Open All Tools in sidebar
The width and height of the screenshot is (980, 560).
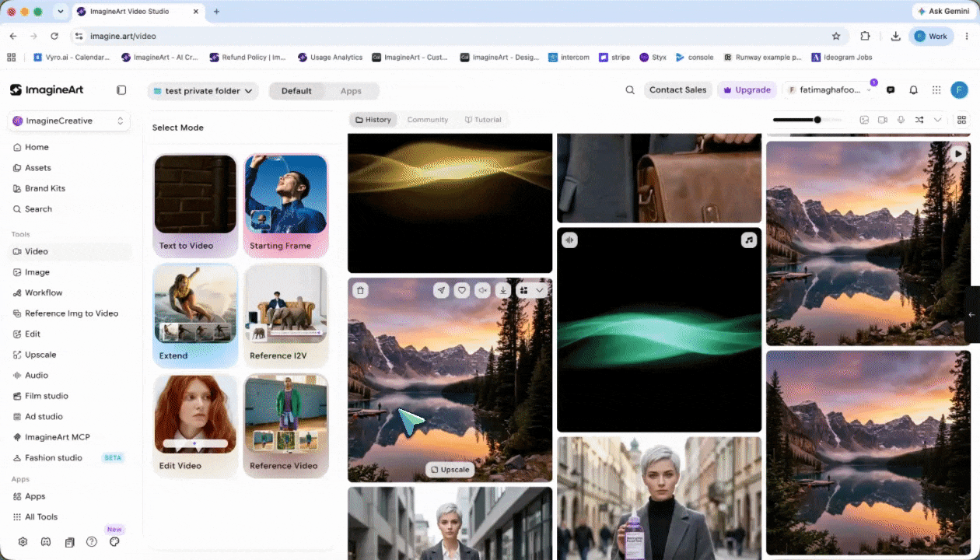pos(41,517)
